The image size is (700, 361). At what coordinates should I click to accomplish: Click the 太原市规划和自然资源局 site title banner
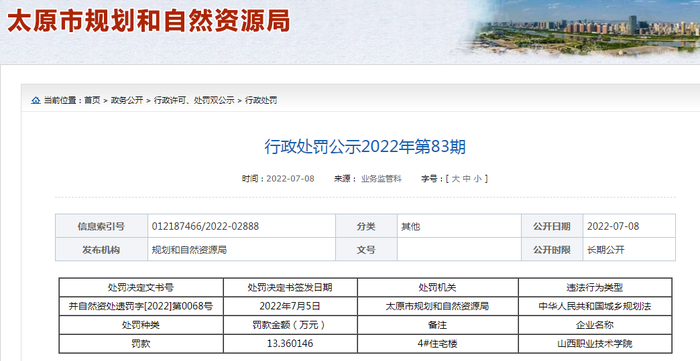(x=149, y=21)
